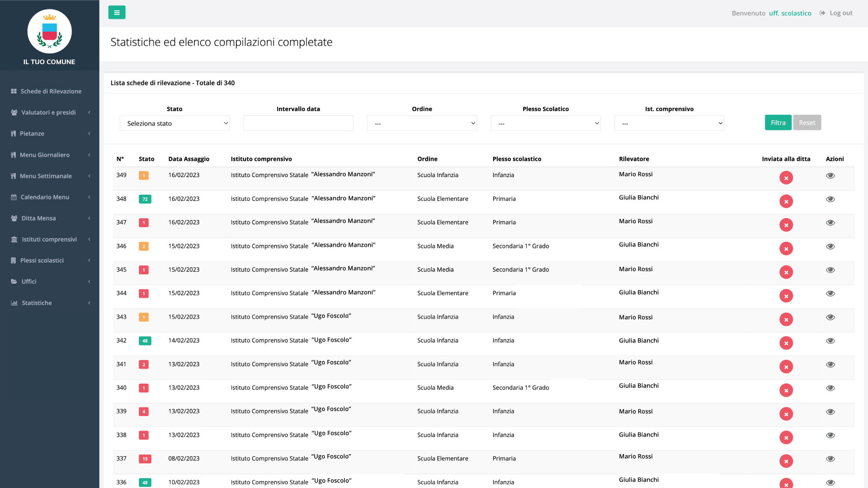Screen dimensions: 868x488
Task: View details of row 338 with the eye icon
Action: tap(830, 436)
